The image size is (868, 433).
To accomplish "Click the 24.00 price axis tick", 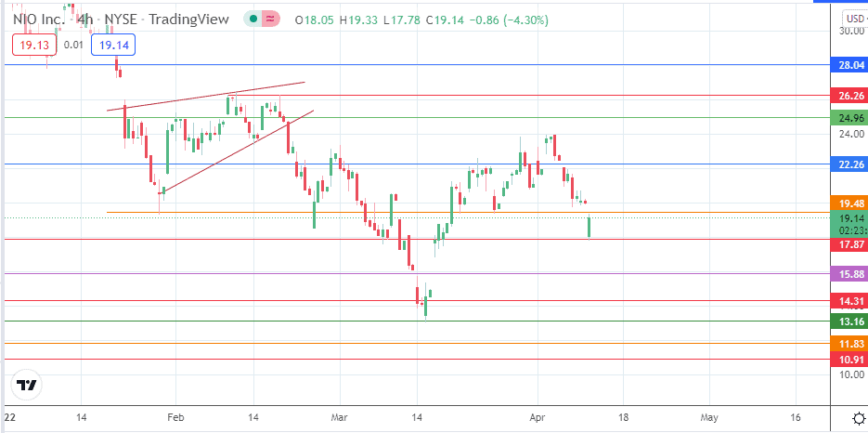I will point(851,134).
